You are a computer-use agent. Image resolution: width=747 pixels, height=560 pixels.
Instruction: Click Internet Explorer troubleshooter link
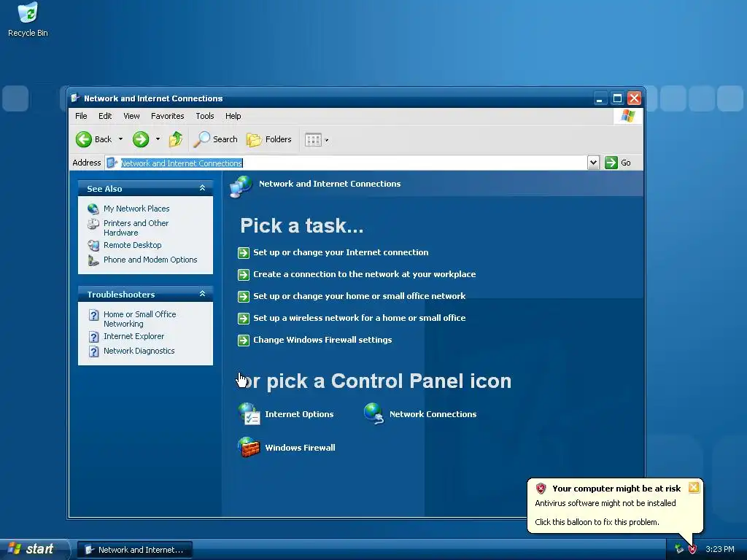[x=134, y=336]
